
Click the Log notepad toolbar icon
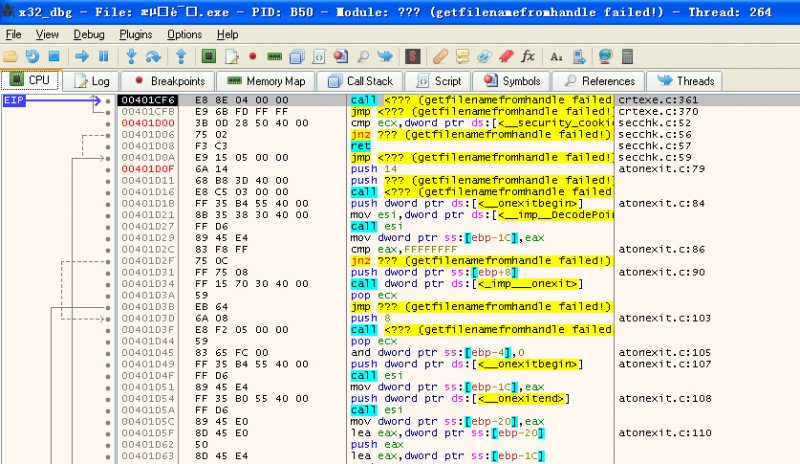coord(232,57)
